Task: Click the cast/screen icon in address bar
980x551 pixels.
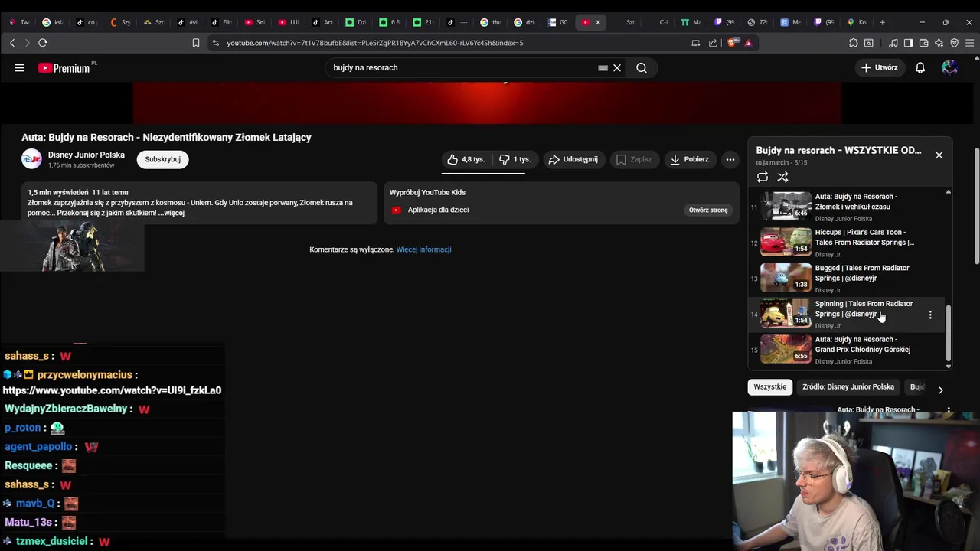Action: [x=696, y=43]
